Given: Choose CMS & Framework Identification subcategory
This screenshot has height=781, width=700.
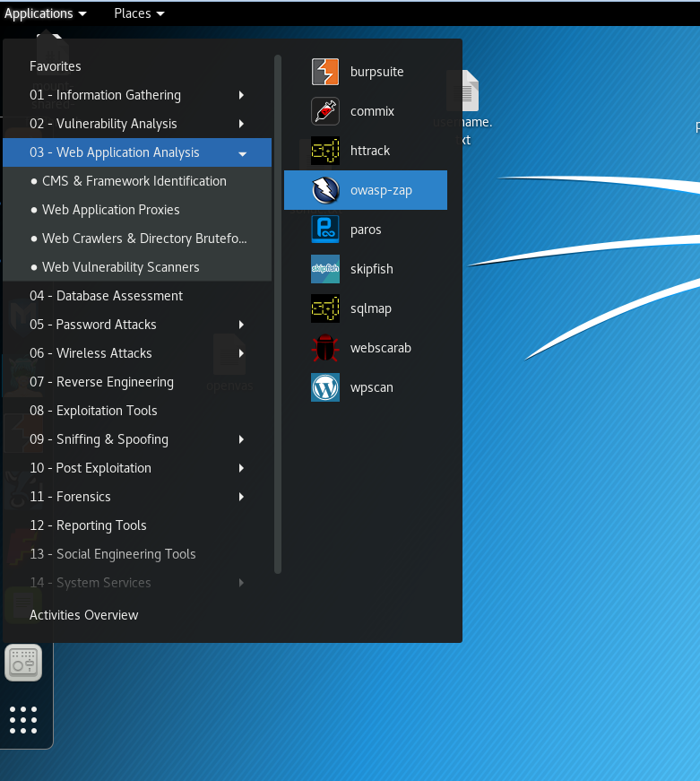Looking at the screenshot, I should point(137,181).
